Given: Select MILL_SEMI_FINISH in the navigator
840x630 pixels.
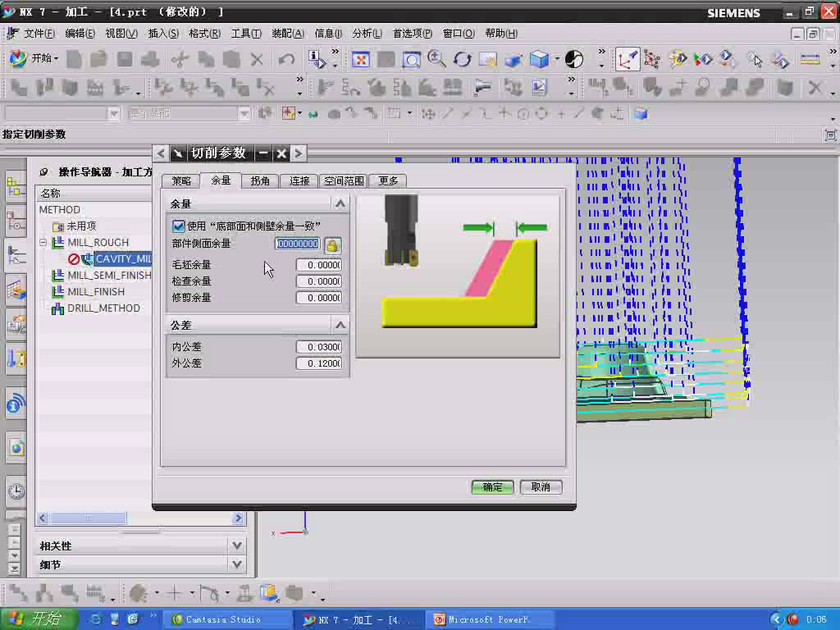Looking at the screenshot, I should (109, 276).
